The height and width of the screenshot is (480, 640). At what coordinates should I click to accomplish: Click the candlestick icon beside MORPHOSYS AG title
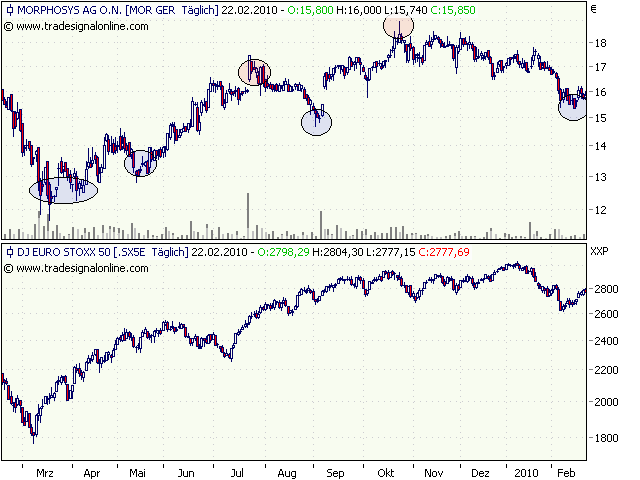10,10
